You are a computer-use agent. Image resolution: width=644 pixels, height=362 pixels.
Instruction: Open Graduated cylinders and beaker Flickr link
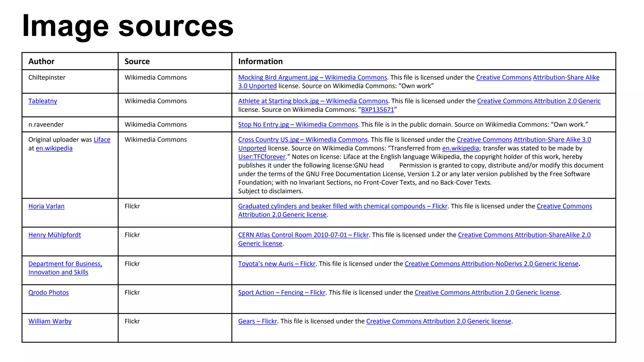[342, 206]
